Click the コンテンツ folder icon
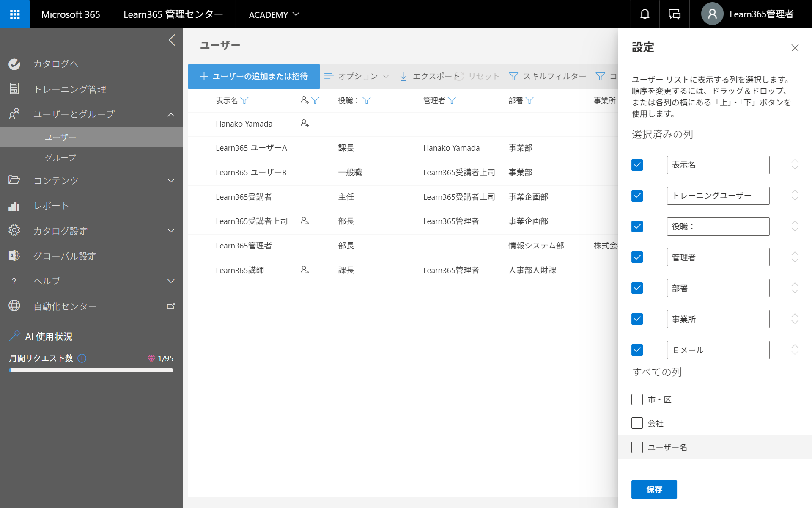The width and height of the screenshot is (812, 508). click(x=14, y=180)
